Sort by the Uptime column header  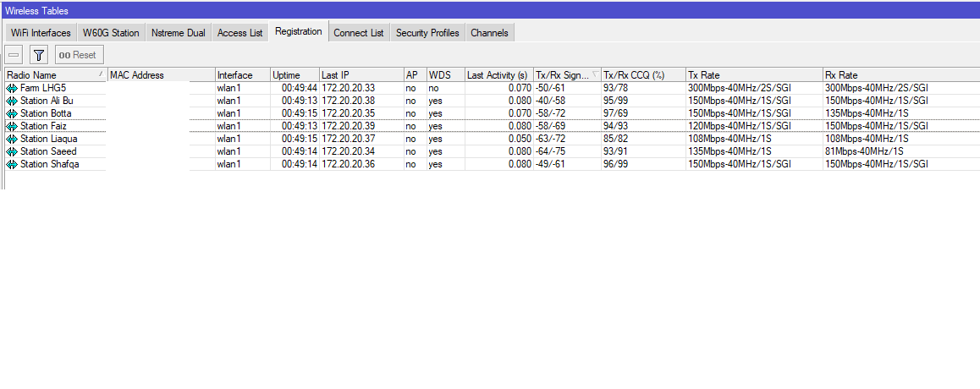pos(295,75)
